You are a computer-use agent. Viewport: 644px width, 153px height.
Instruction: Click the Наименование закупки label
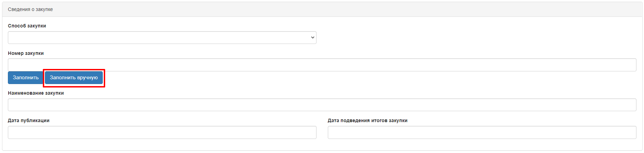(x=36, y=93)
